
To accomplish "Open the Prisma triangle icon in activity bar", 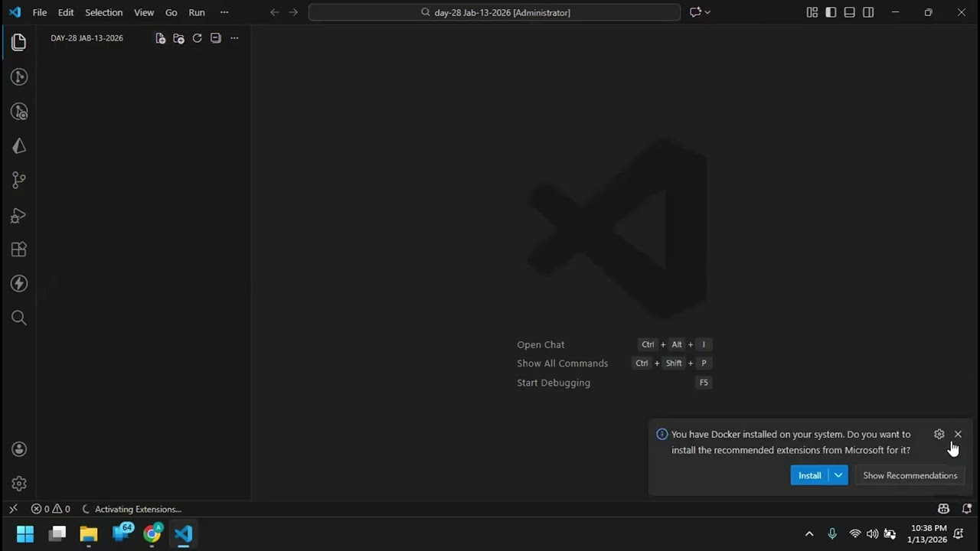I will coord(19,145).
